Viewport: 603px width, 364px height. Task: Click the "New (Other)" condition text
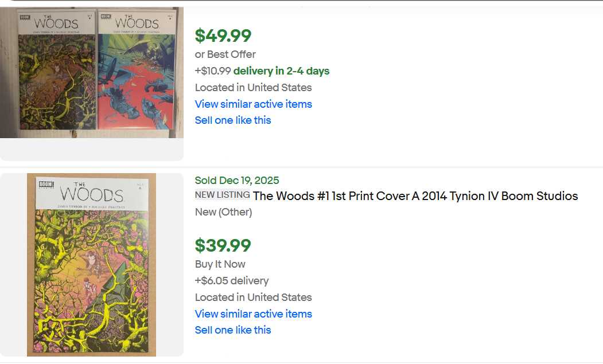tap(223, 212)
